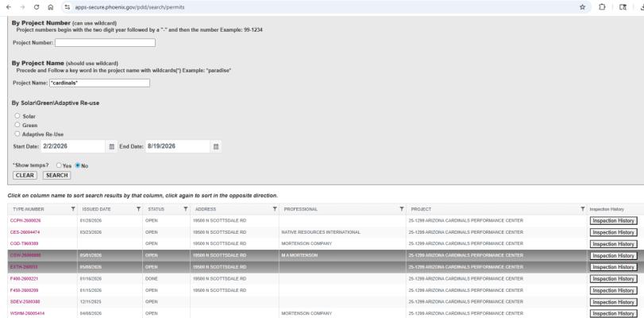Sort results by ADDRESS column header

click(206, 209)
